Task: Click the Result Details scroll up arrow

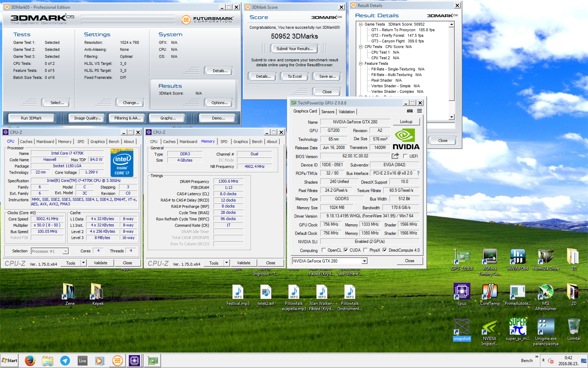Action: pos(451,24)
